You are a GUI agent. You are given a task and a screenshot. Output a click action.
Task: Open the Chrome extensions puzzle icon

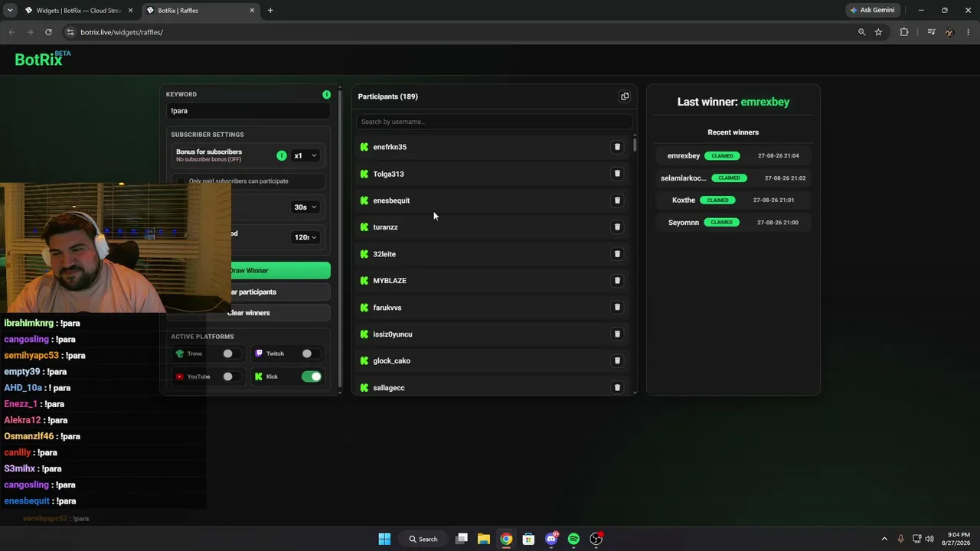[904, 32]
